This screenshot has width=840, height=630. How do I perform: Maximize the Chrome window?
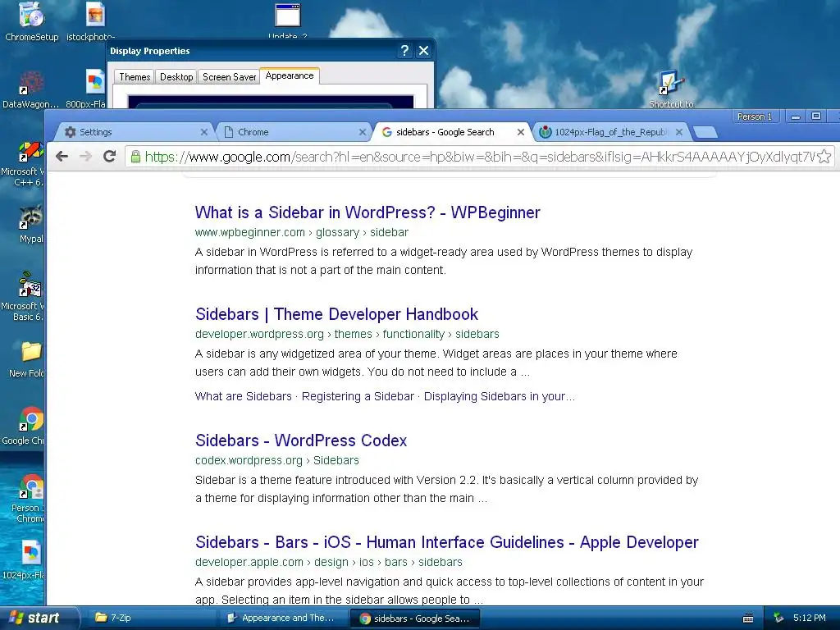[816, 116]
